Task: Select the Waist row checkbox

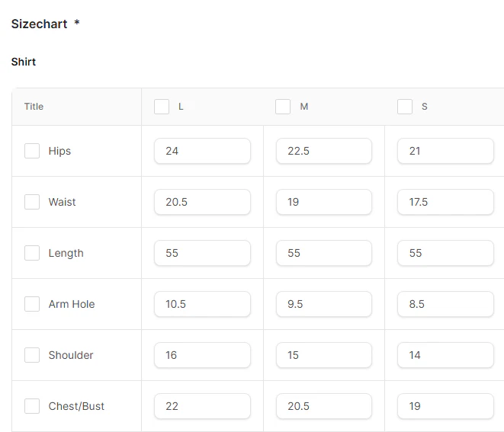Action: point(32,202)
